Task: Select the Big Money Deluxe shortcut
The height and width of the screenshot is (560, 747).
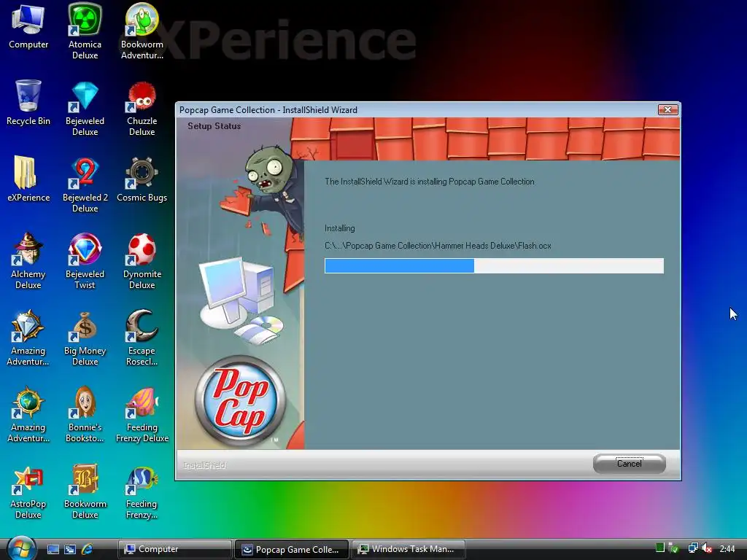Action: coord(85,338)
